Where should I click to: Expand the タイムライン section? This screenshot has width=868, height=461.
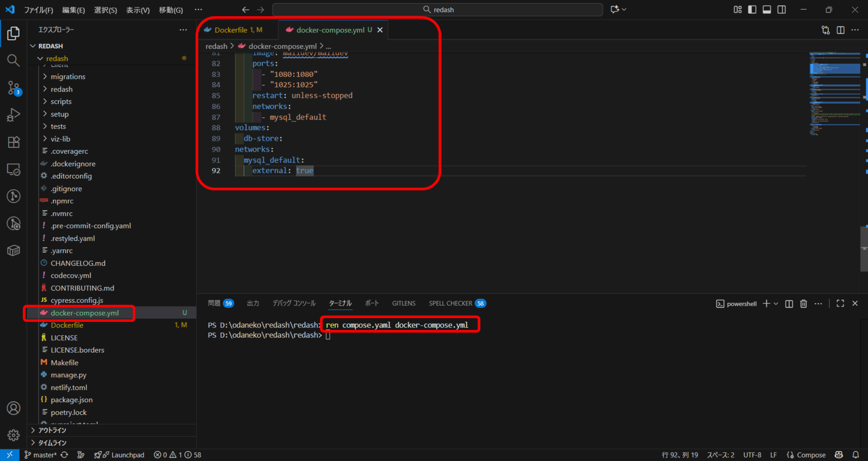pyautogui.click(x=52, y=443)
